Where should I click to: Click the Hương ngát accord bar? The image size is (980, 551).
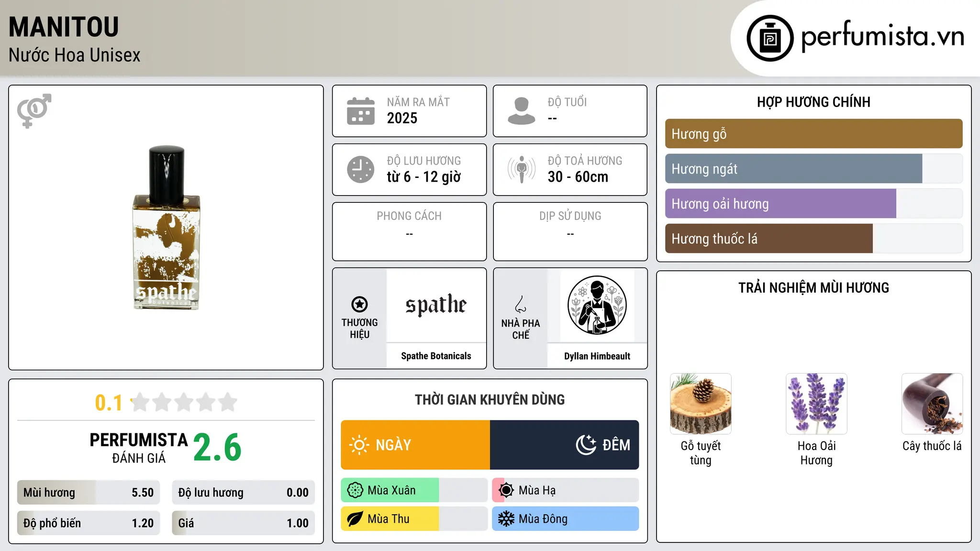[x=813, y=169]
